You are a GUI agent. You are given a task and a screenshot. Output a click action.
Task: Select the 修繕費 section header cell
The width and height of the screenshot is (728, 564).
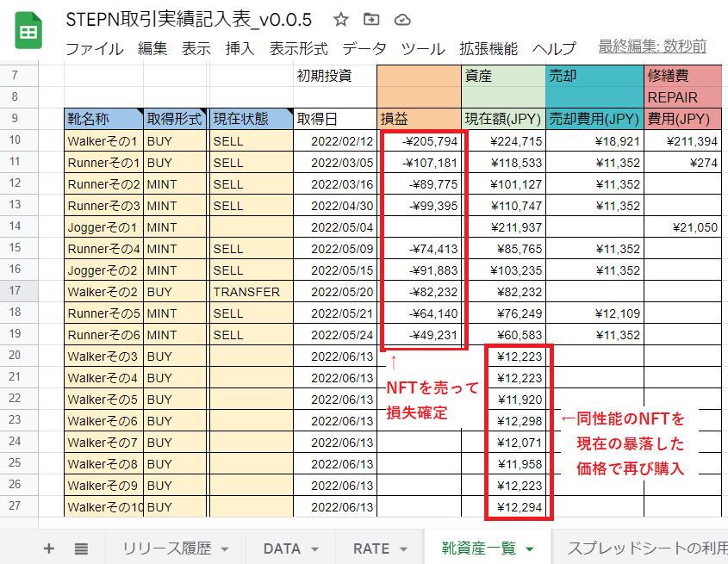683,76
